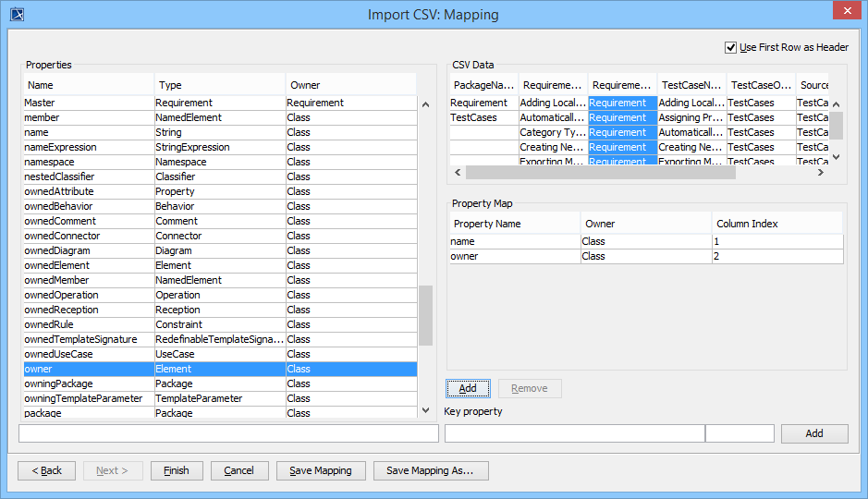Sort Properties by the Type column header
This screenshot has width=868, height=499.
(x=219, y=85)
